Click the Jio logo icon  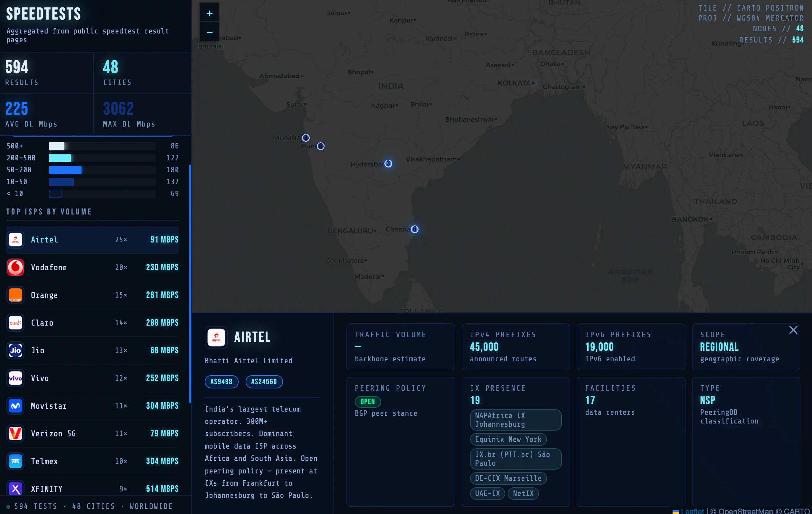pyautogui.click(x=15, y=350)
